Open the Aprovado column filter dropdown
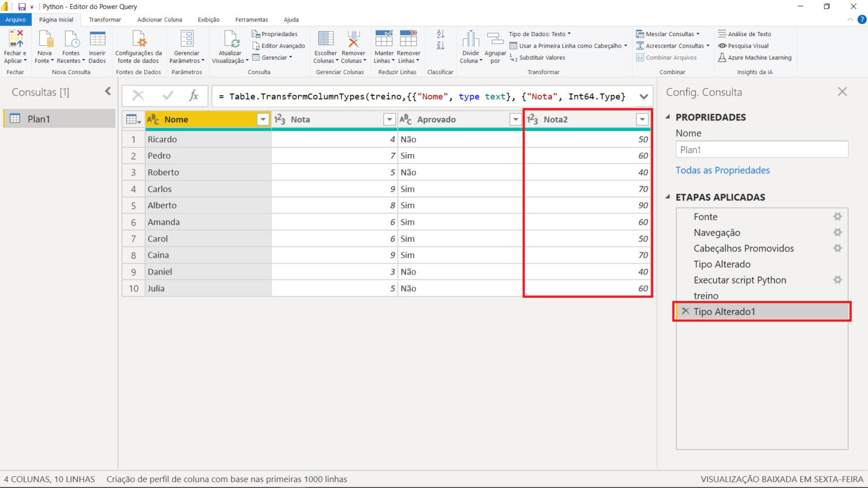 (515, 119)
